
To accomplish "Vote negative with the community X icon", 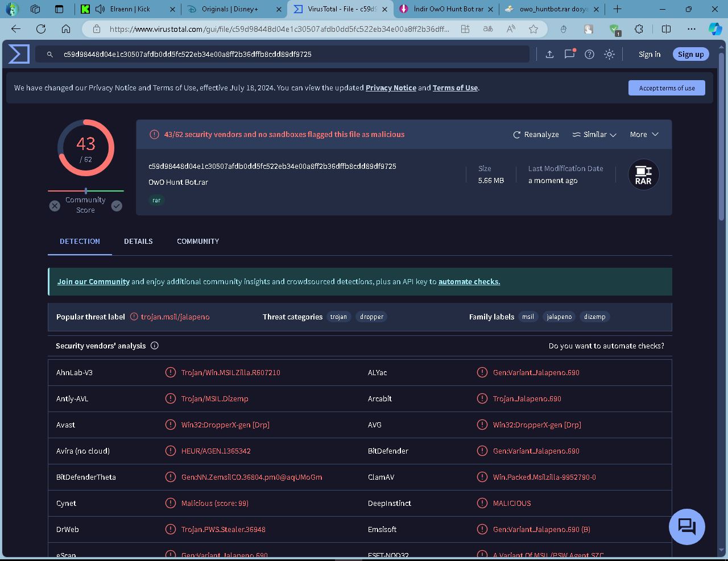I will pos(55,206).
